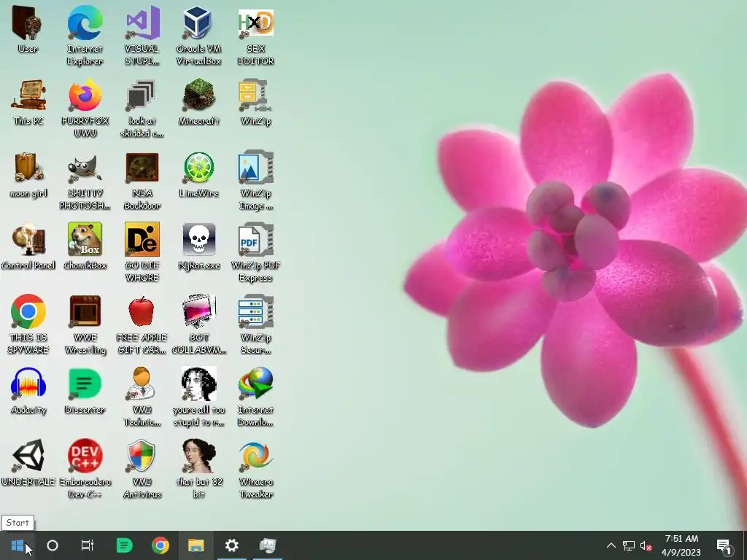The width and height of the screenshot is (747, 560).
Task: Launch the Internet Explorer (Edge) desktop shortcut
Action: [x=85, y=23]
